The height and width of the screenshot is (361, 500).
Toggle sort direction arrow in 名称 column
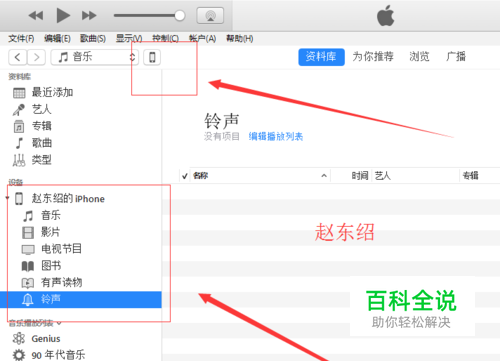pos(324,176)
